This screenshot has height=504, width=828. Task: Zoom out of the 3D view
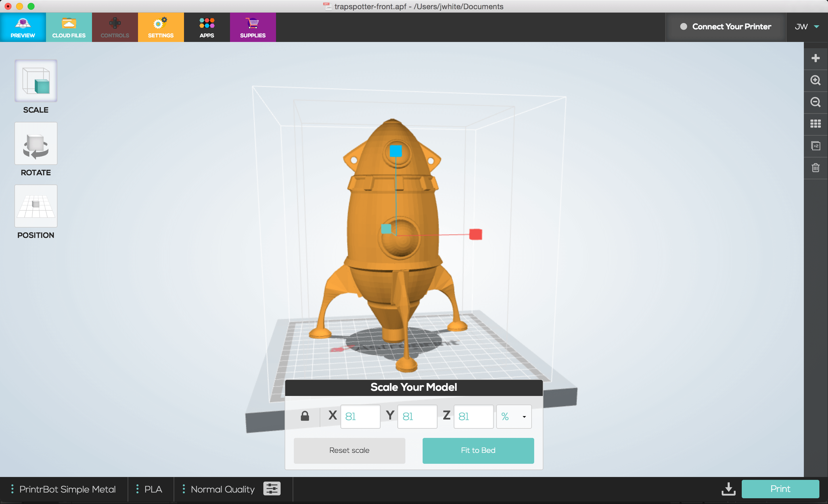(816, 102)
